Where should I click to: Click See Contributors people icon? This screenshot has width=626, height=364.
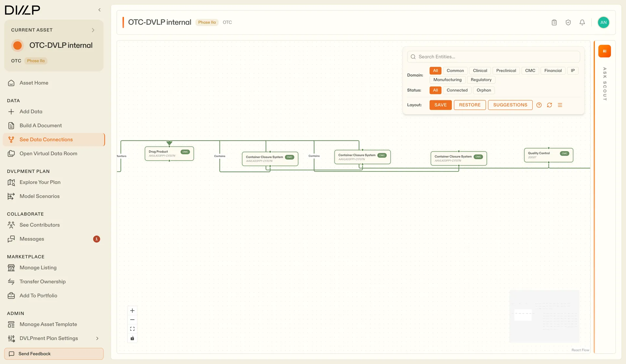pyautogui.click(x=11, y=225)
